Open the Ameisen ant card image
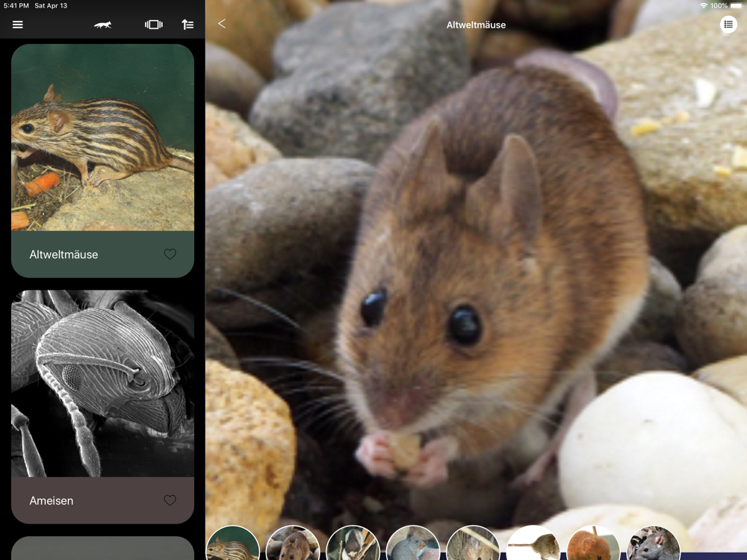The image size is (747, 560). 102,383
